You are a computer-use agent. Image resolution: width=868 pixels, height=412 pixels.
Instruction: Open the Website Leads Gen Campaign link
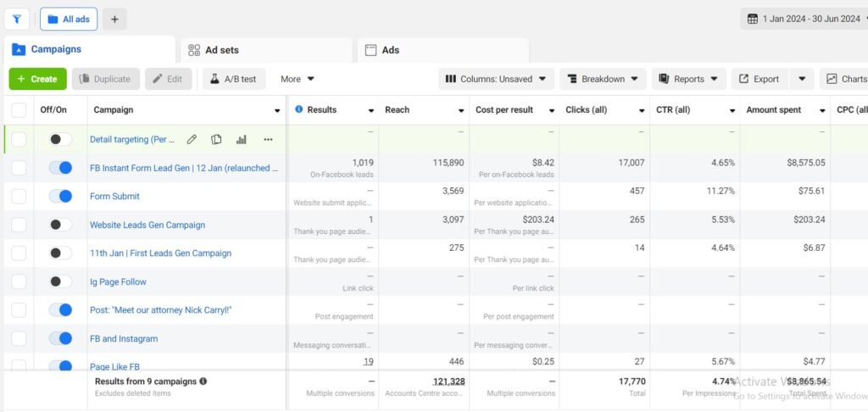click(x=147, y=225)
